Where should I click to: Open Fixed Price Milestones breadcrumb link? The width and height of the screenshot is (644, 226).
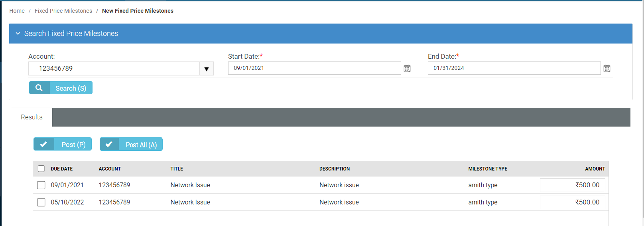(63, 11)
